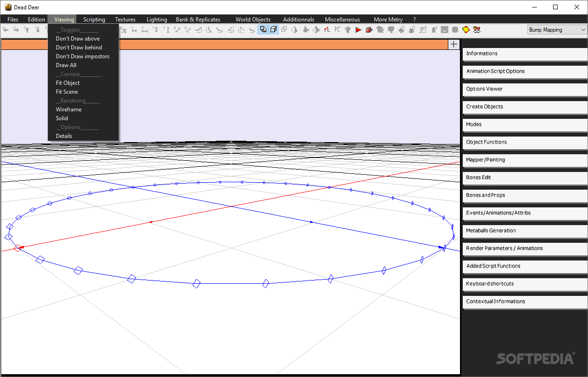Expand the Options Viewer panel
The width and height of the screenshot is (588, 377).
tap(525, 89)
